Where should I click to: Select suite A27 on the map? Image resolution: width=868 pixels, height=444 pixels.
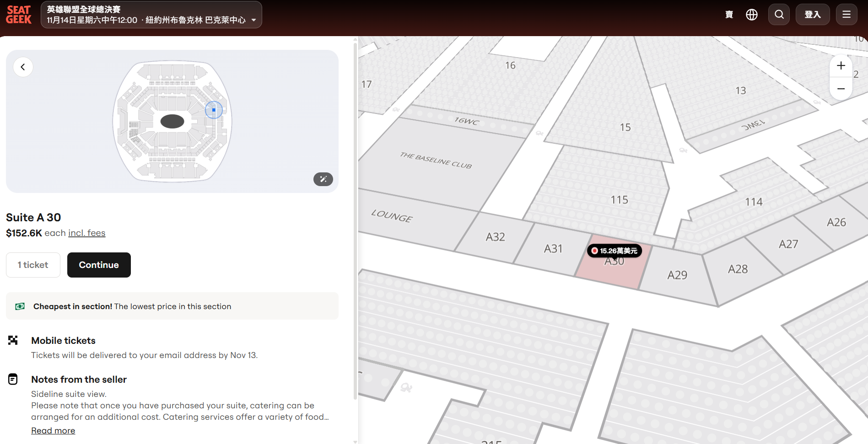click(x=788, y=244)
